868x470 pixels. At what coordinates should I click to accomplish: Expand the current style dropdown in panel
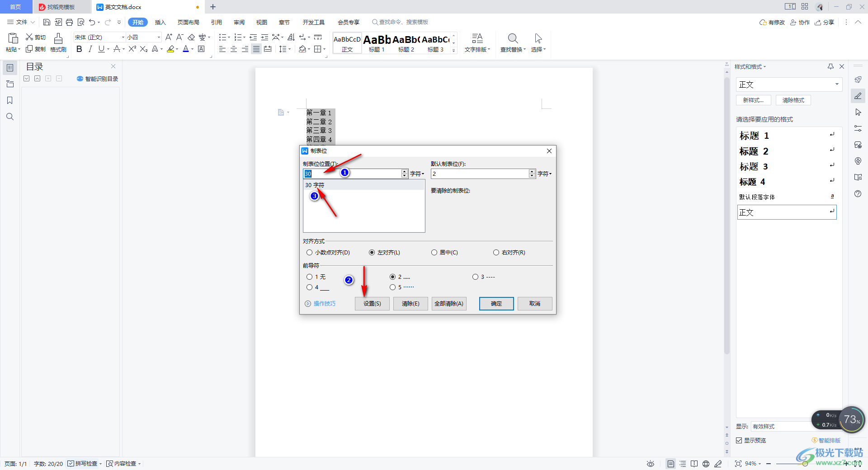[837, 85]
